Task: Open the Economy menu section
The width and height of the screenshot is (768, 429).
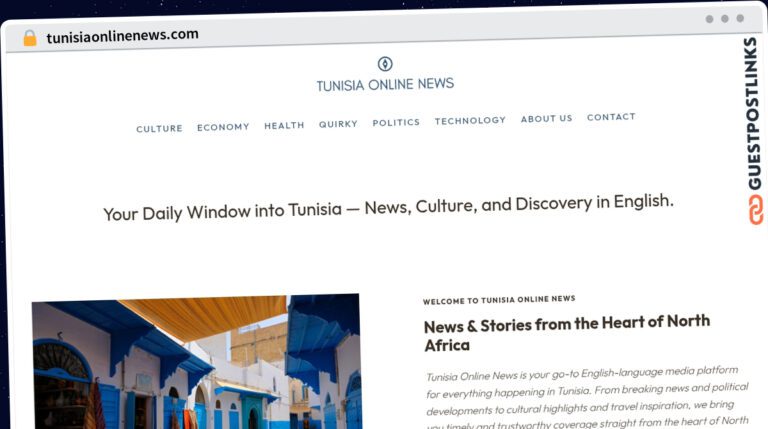Action: (223, 127)
